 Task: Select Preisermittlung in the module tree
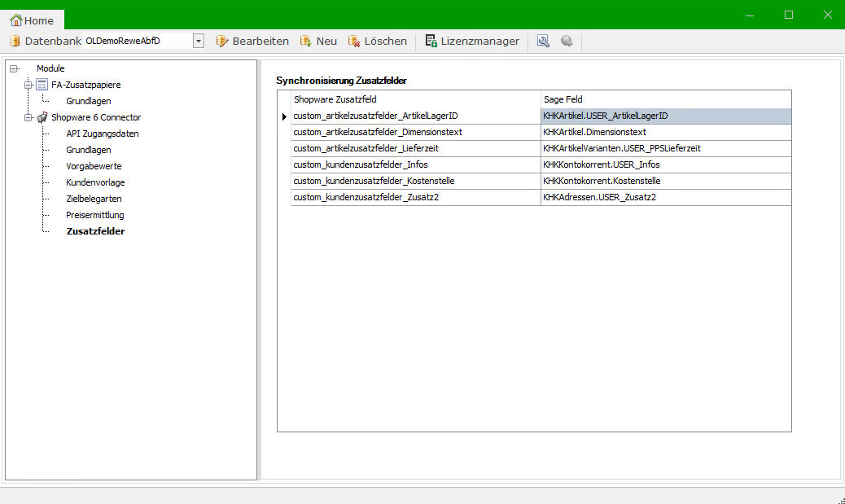94,215
